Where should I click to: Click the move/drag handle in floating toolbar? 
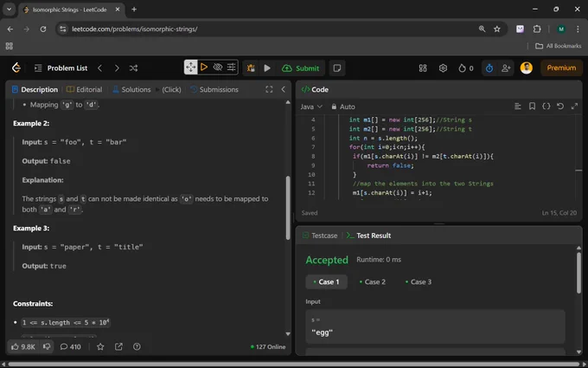coord(191,68)
